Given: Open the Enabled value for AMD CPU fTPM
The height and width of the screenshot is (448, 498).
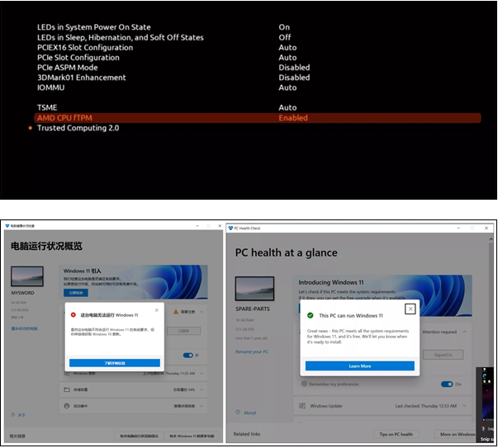Looking at the screenshot, I should click(x=293, y=118).
